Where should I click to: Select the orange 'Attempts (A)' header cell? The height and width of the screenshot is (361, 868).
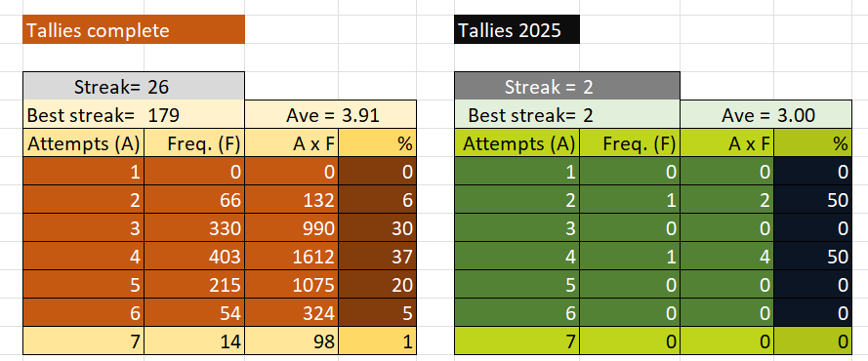coord(84,143)
